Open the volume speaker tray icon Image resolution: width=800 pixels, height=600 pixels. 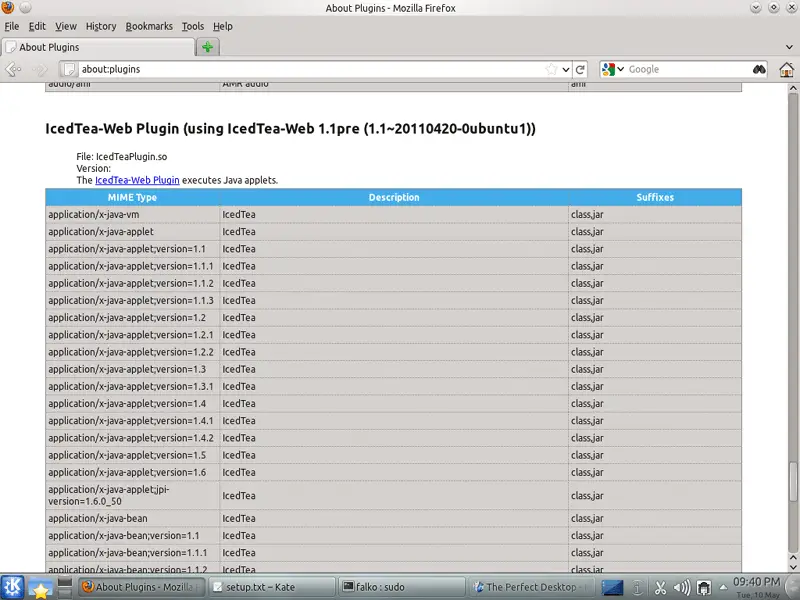pos(682,588)
